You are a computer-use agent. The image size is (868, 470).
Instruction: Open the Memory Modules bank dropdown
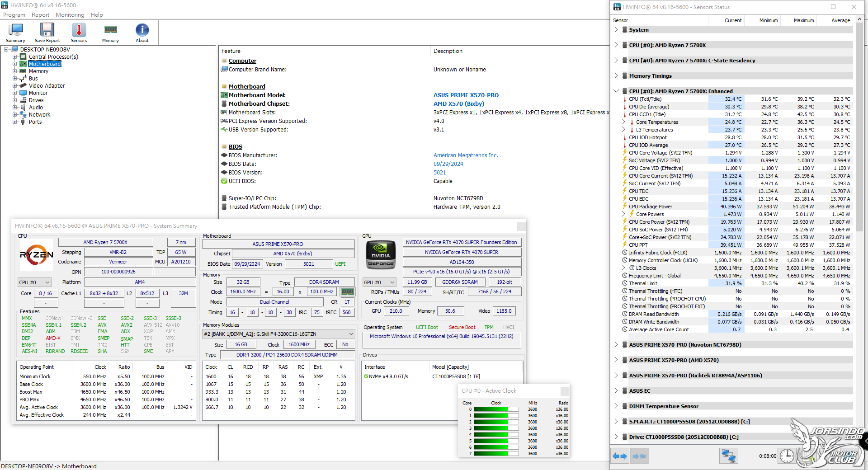pyautogui.click(x=278, y=334)
